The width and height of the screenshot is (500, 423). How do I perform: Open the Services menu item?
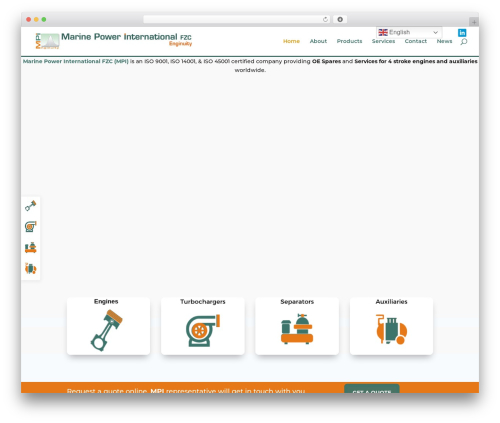pos(383,41)
